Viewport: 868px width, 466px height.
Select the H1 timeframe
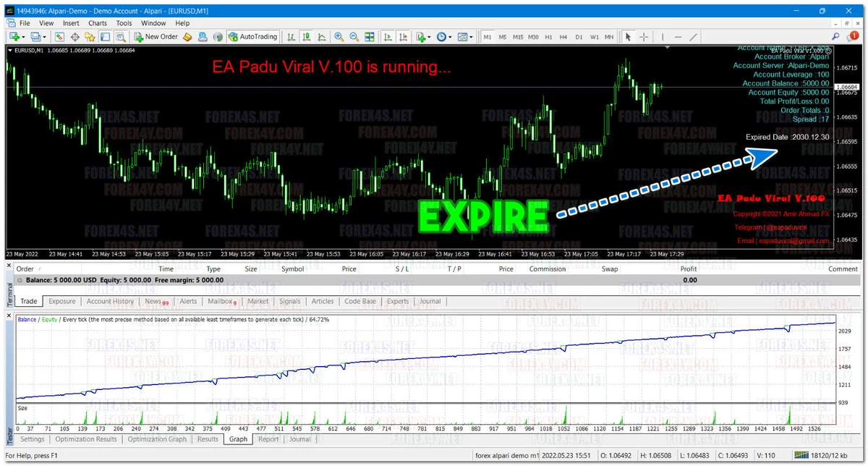pos(548,37)
